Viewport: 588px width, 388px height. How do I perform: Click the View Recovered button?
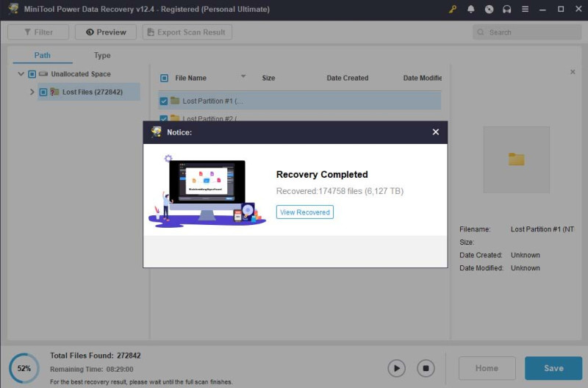305,212
